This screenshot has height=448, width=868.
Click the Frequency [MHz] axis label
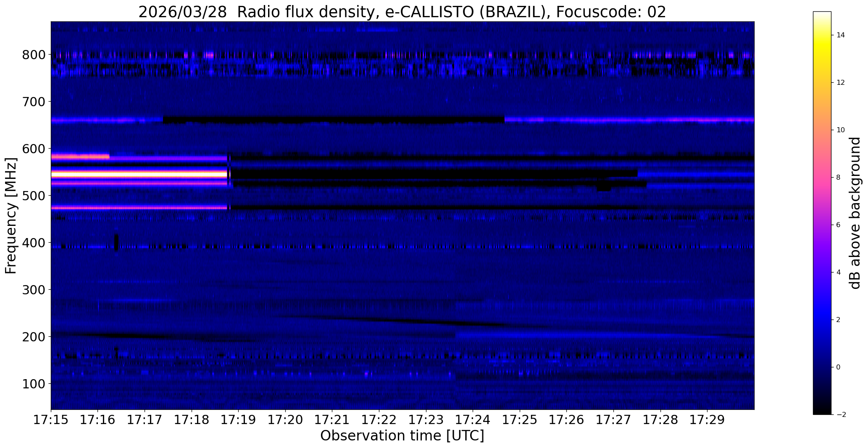coord(11,216)
